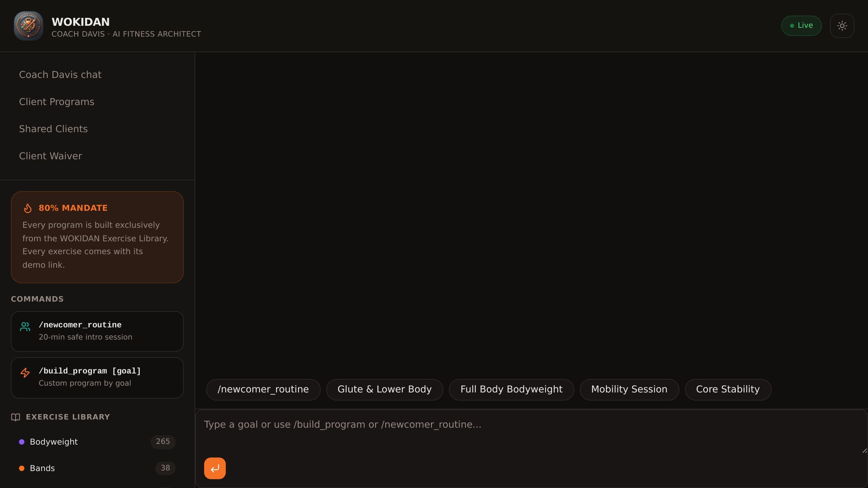This screenshot has width=868, height=488.
Task: Click the WOKIDAN coach logo
Action: coord(28,26)
